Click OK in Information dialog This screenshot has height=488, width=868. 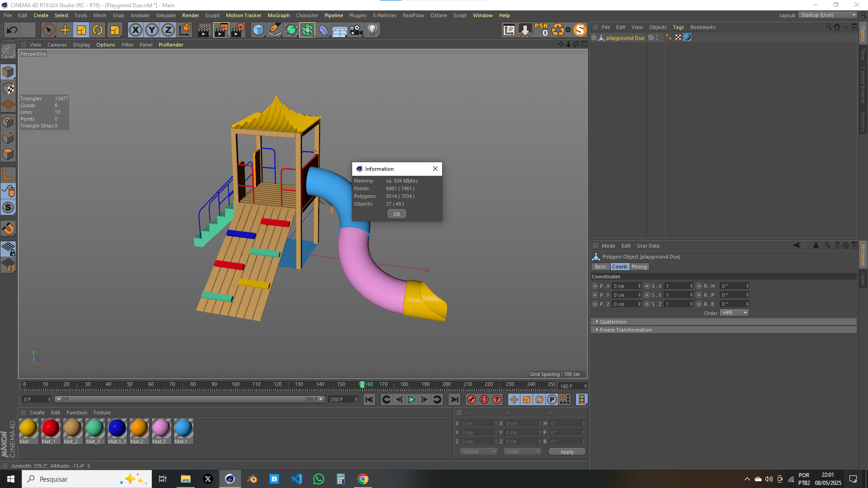click(396, 214)
